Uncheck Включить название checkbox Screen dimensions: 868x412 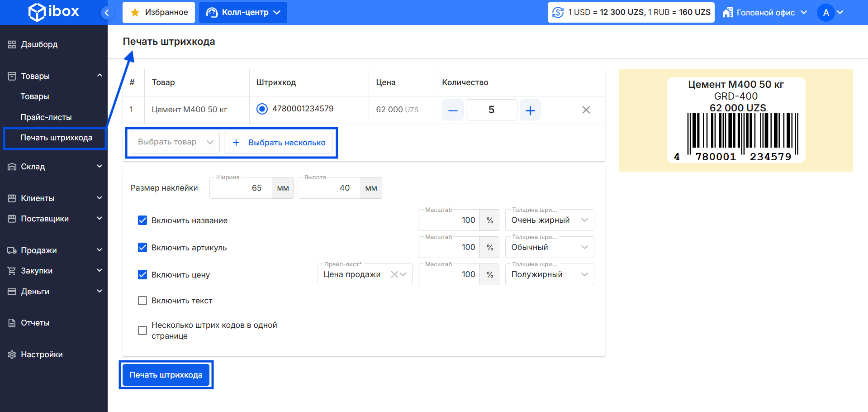[x=142, y=220]
